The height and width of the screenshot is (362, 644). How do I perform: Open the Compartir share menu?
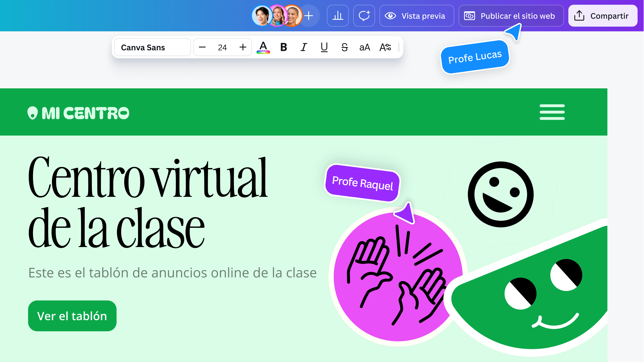coord(603,16)
